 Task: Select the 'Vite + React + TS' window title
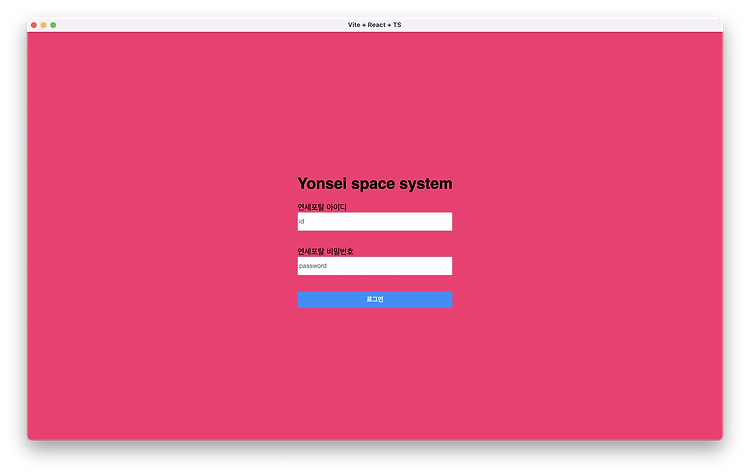coord(375,25)
